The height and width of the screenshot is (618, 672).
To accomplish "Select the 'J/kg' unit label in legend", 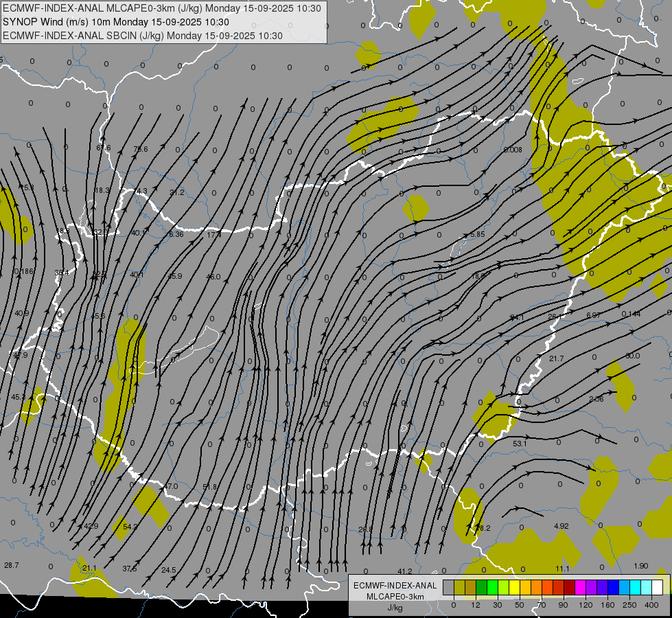I will [395, 608].
